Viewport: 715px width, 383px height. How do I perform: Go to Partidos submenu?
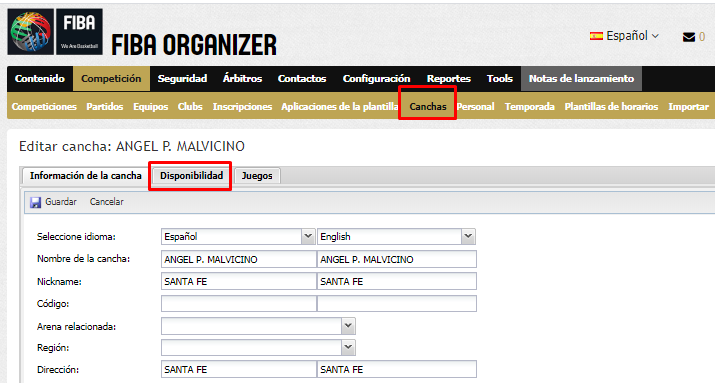tap(105, 107)
